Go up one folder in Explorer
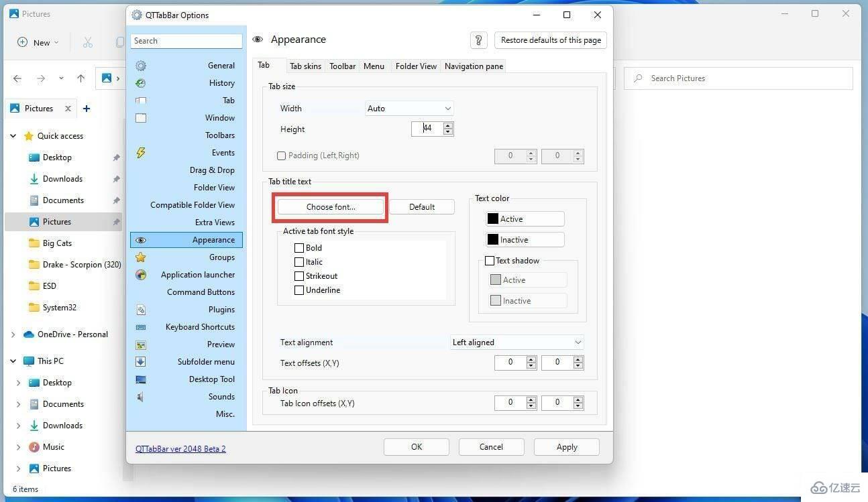This screenshot has height=502, width=868. (80, 78)
